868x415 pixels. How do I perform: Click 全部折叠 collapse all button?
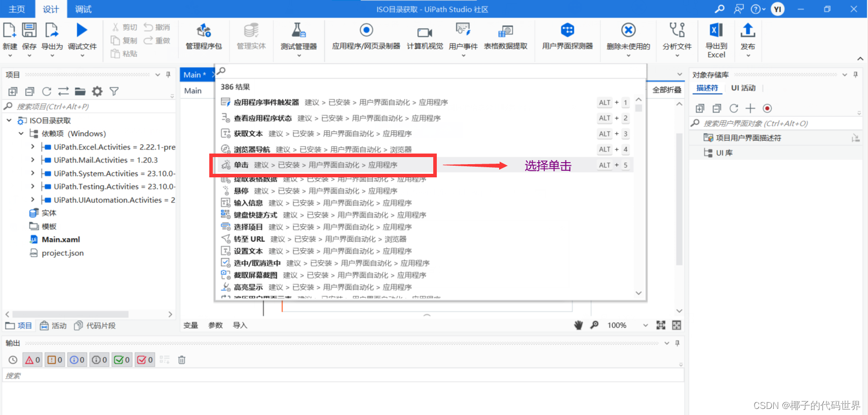(666, 90)
